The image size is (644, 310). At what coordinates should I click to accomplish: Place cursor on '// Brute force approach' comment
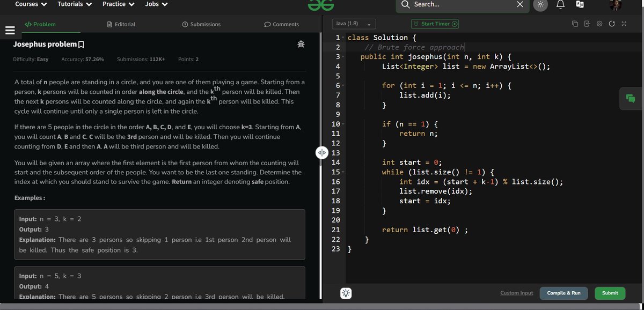(x=414, y=47)
